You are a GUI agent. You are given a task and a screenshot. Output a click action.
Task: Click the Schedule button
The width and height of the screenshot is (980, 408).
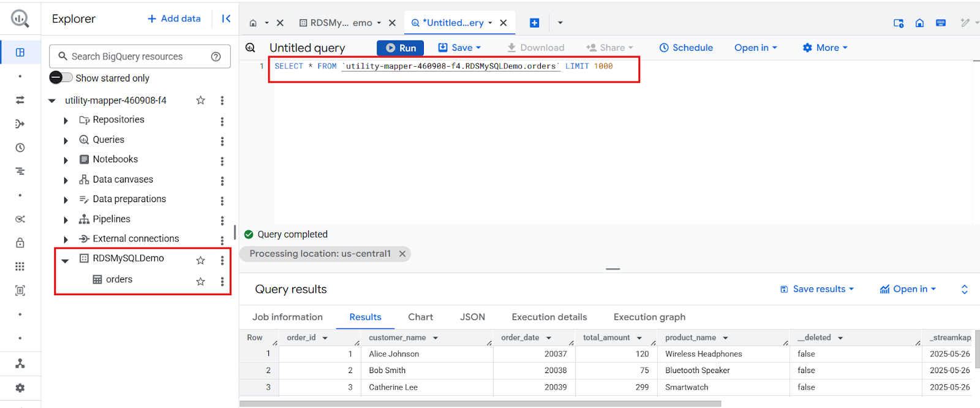[686, 48]
